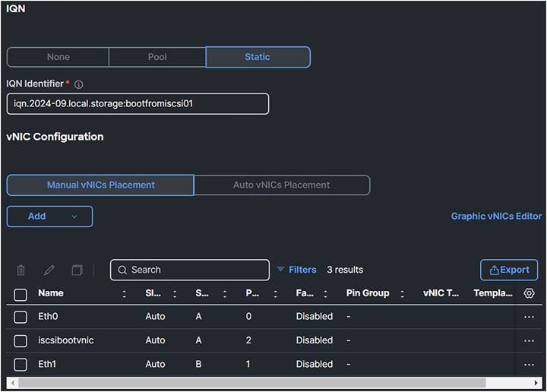Click the clone copy icon
Image resolution: width=547 pixels, height=392 pixels.
[77, 270]
